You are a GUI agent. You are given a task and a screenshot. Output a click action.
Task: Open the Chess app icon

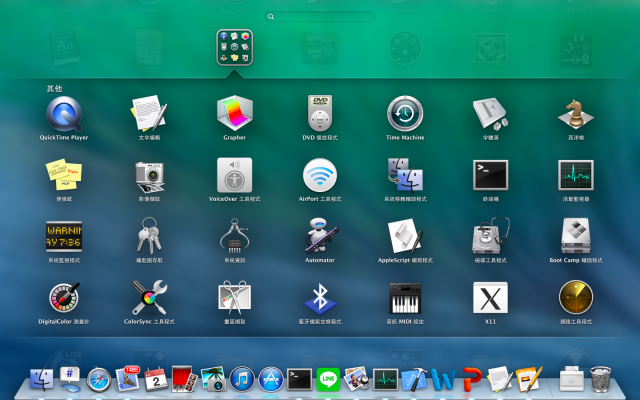575,113
